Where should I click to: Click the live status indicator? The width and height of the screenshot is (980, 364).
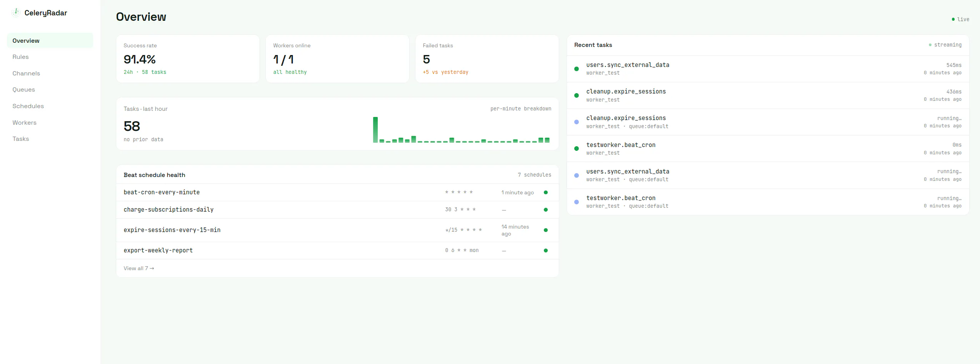click(960, 19)
